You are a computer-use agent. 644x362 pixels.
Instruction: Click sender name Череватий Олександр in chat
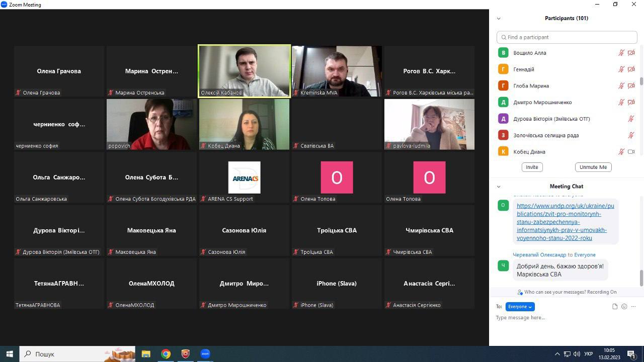[539, 255]
